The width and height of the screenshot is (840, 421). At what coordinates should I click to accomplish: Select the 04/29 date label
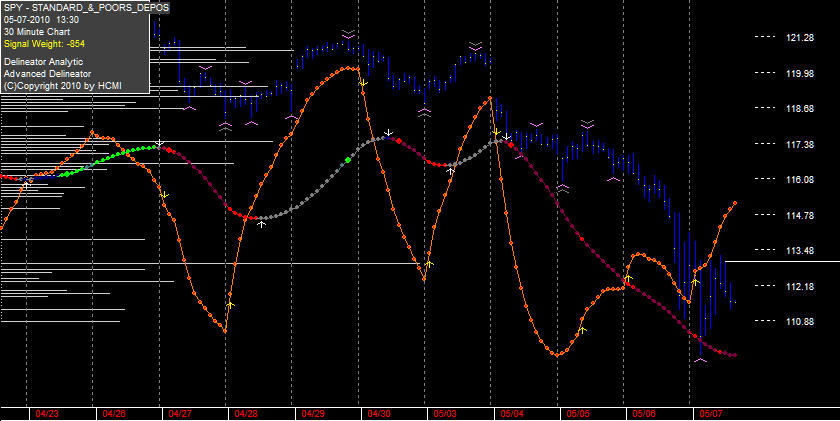[x=312, y=414]
